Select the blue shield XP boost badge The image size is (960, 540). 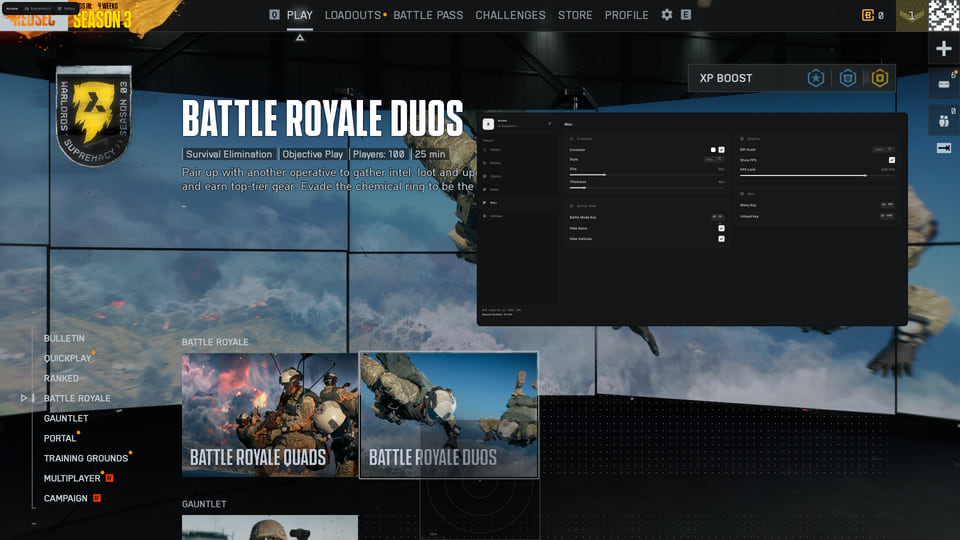tap(847, 78)
